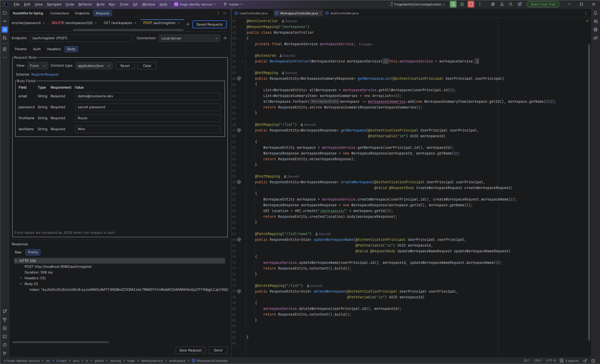Open the AI assistant swirl icon in title bar
The image size is (600, 364).
pyautogui.click(x=493, y=4)
